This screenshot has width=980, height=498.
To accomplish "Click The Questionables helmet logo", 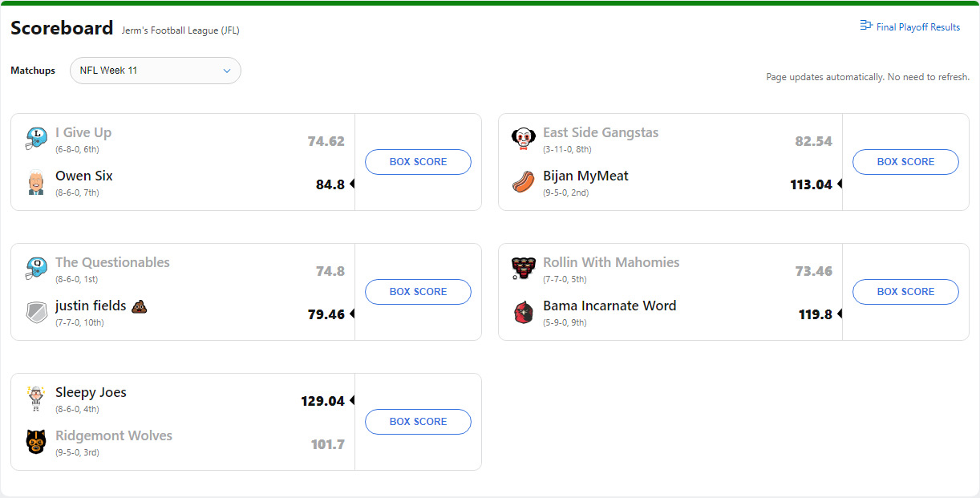I will [x=36, y=269].
